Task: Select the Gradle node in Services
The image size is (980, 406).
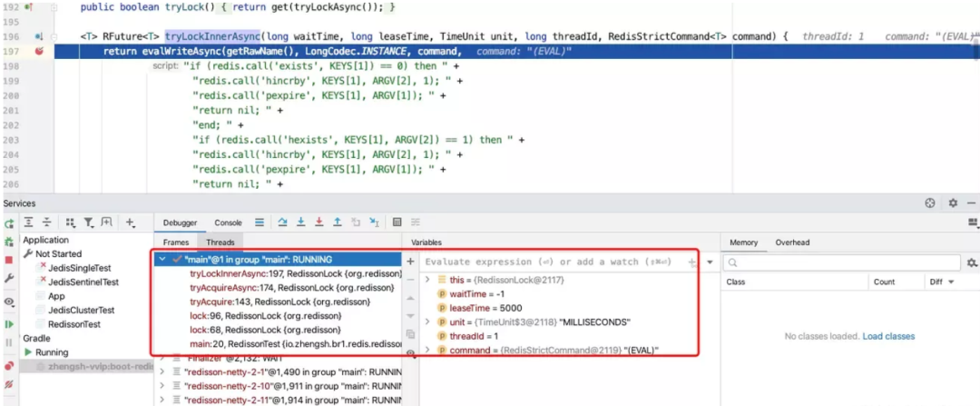Action: click(37, 338)
